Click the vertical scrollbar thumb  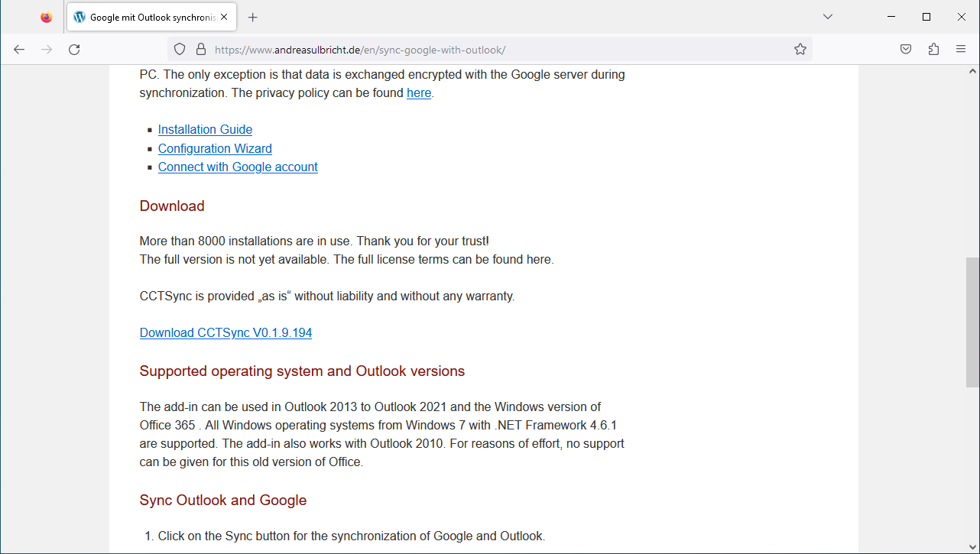point(972,323)
